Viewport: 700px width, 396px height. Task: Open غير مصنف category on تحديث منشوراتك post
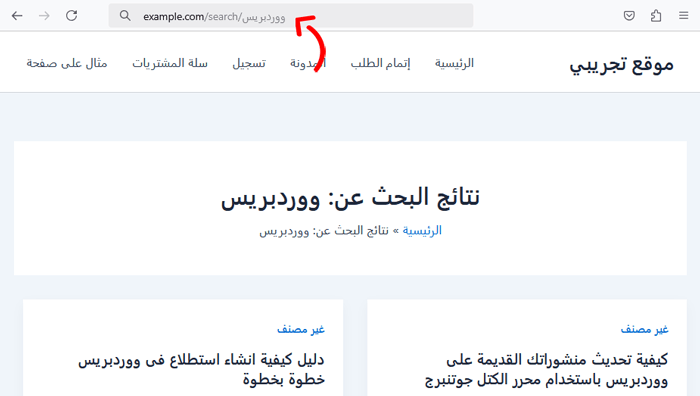point(644,329)
